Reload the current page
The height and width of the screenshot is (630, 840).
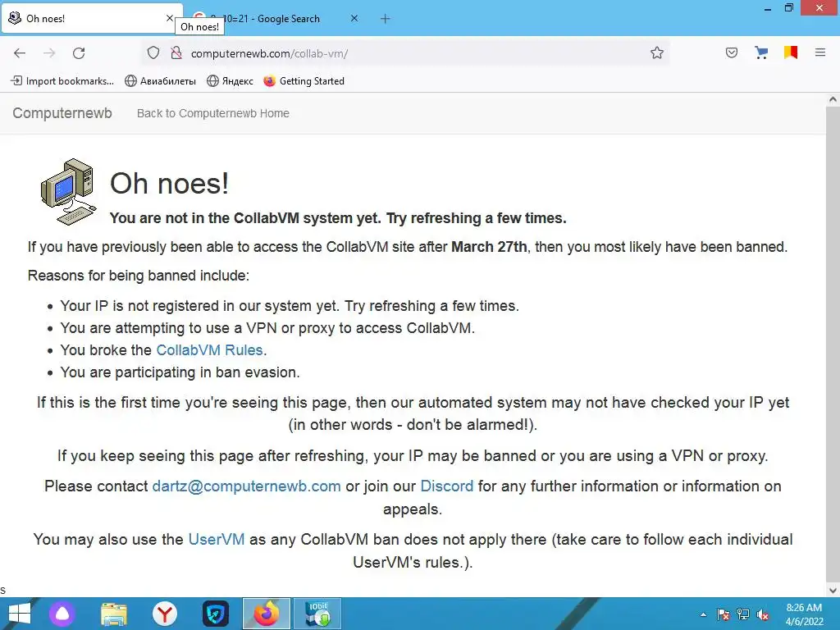pos(79,53)
